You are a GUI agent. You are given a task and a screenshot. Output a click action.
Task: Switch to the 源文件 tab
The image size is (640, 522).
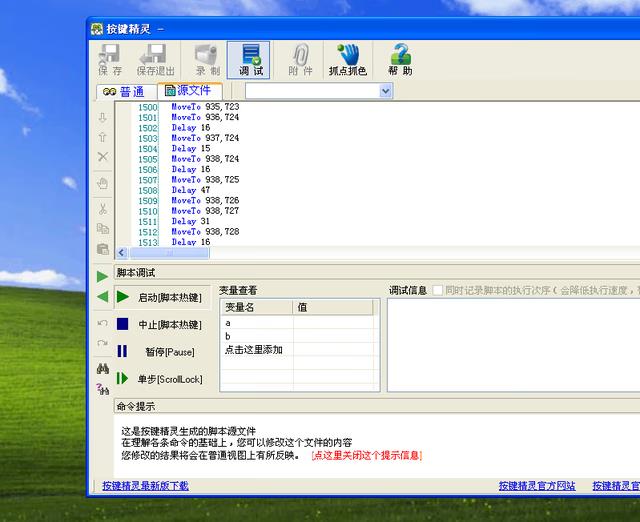point(187,91)
